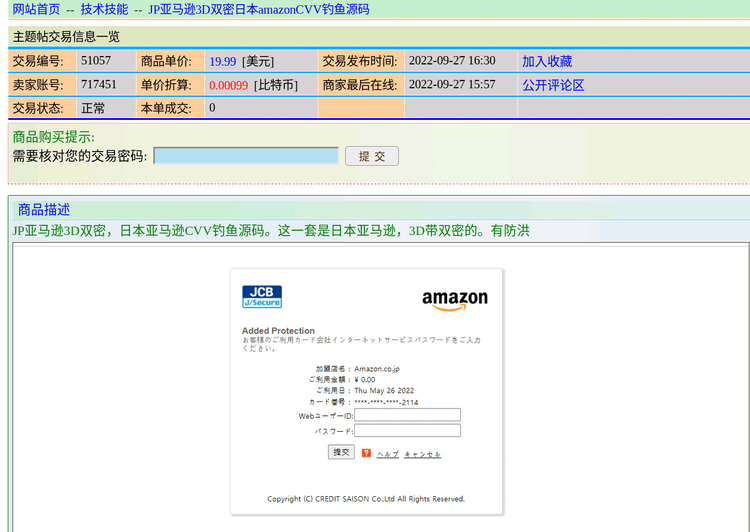Click the 主题帖交易信息一览 header

click(66, 37)
